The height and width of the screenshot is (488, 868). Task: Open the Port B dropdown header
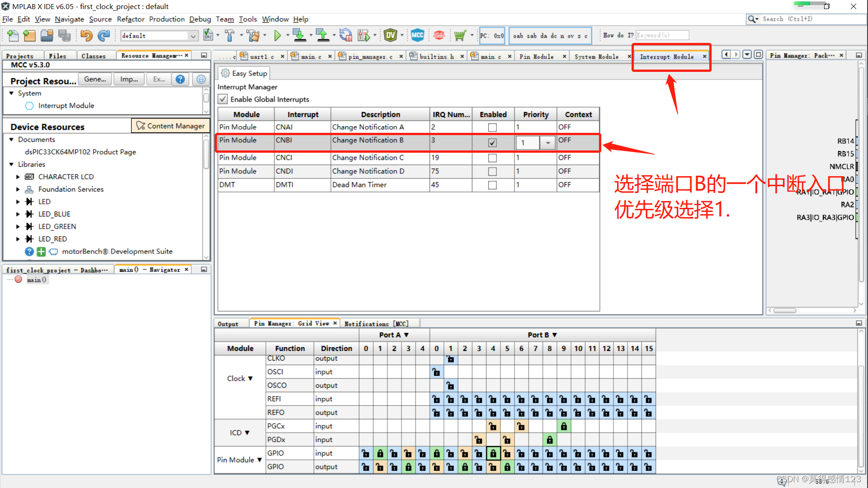click(542, 335)
